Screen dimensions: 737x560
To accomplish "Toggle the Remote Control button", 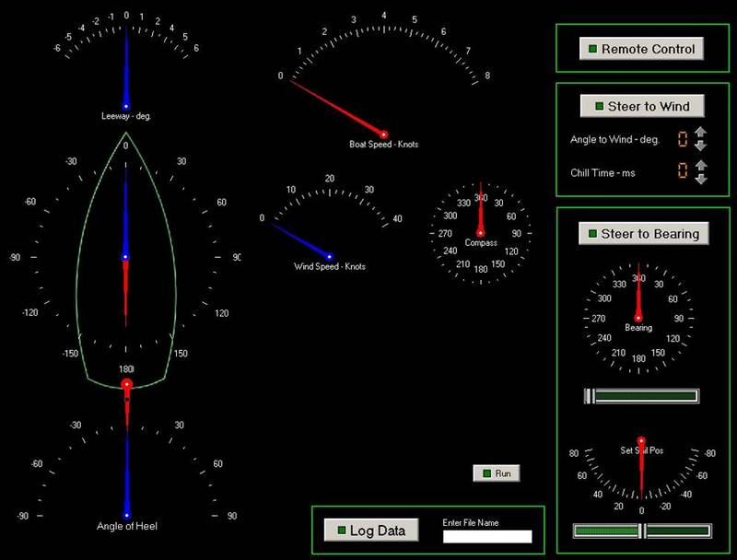I will click(x=641, y=49).
